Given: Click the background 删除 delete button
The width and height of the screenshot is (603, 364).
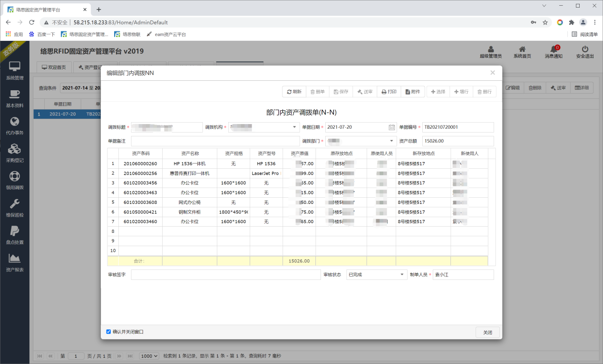Looking at the screenshot, I should 535,88.
